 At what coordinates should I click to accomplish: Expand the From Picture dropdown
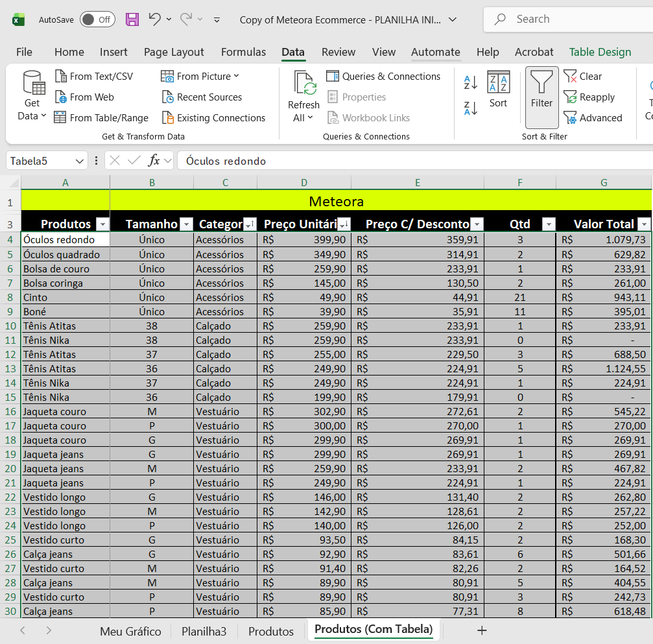coord(236,77)
